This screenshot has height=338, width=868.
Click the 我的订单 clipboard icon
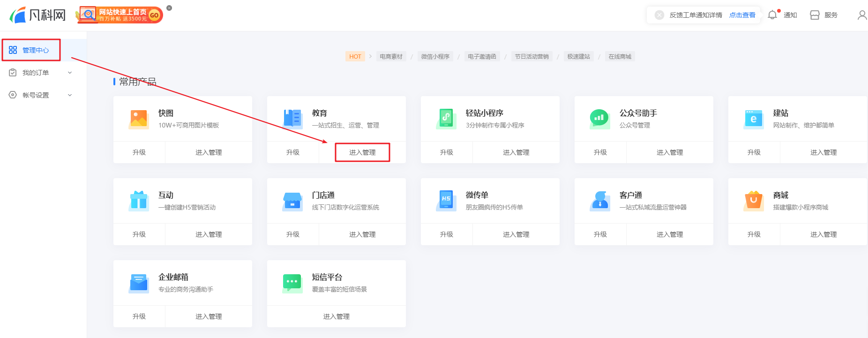(x=13, y=73)
